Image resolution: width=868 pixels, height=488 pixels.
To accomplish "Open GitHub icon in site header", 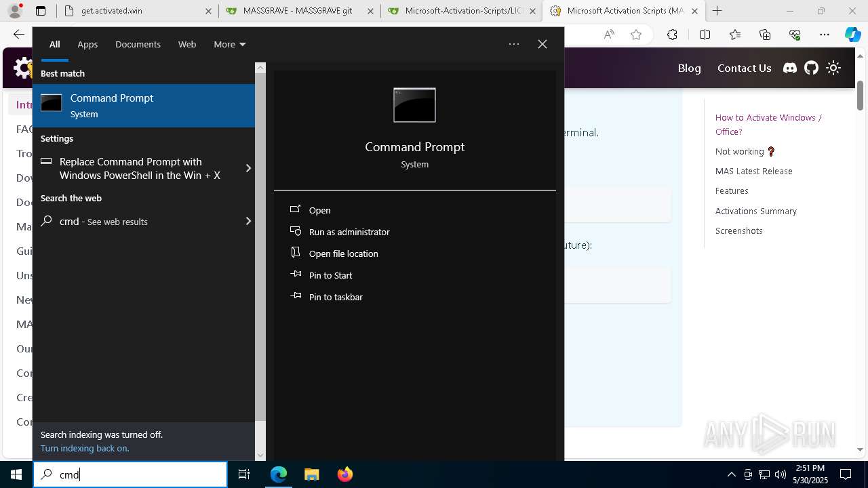I will click(x=812, y=68).
